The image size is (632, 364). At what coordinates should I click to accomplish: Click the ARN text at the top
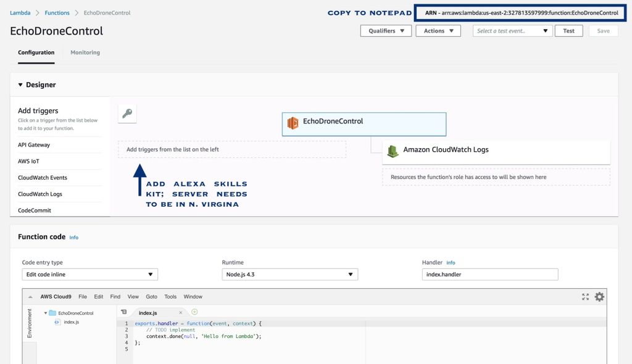click(522, 13)
